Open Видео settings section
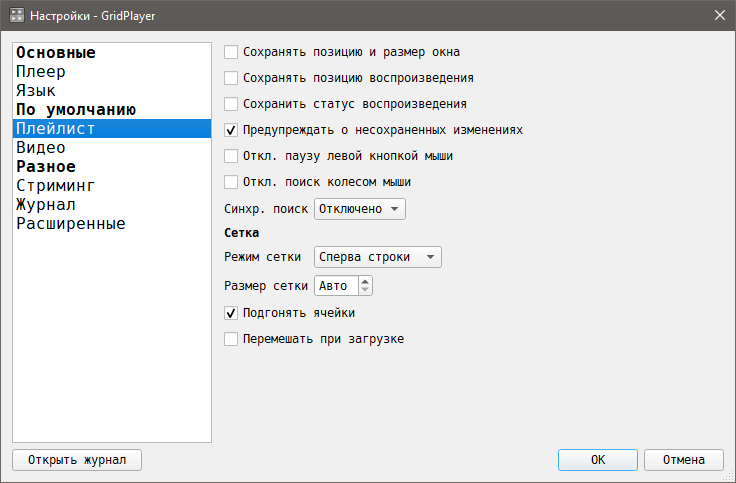Image resolution: width=736 pixels, height=483 pixels. [112, 147]
